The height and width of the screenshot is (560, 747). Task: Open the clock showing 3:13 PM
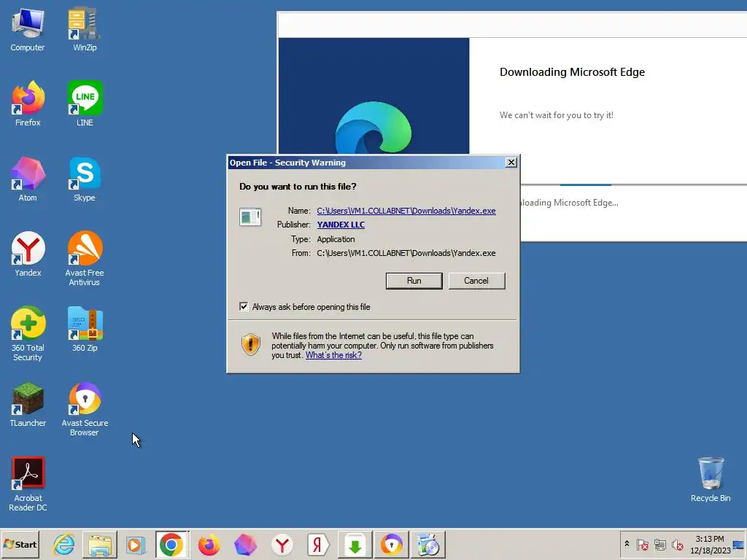click(710, 544)
